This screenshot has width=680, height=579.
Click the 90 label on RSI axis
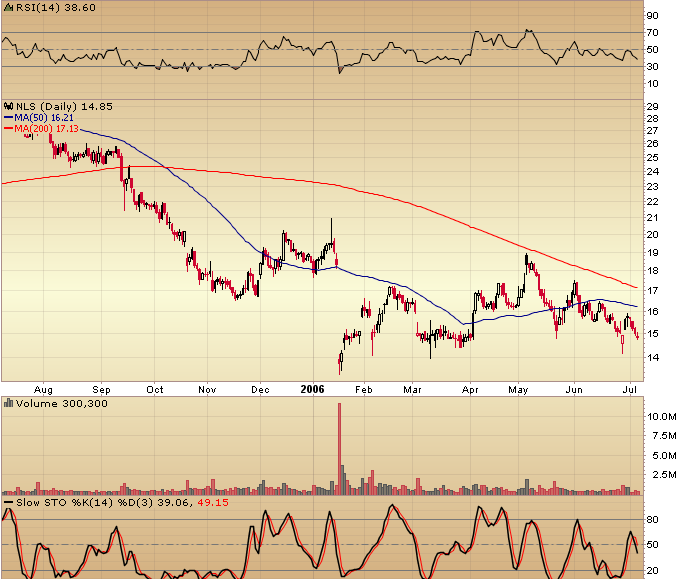(x=653, y=16)
